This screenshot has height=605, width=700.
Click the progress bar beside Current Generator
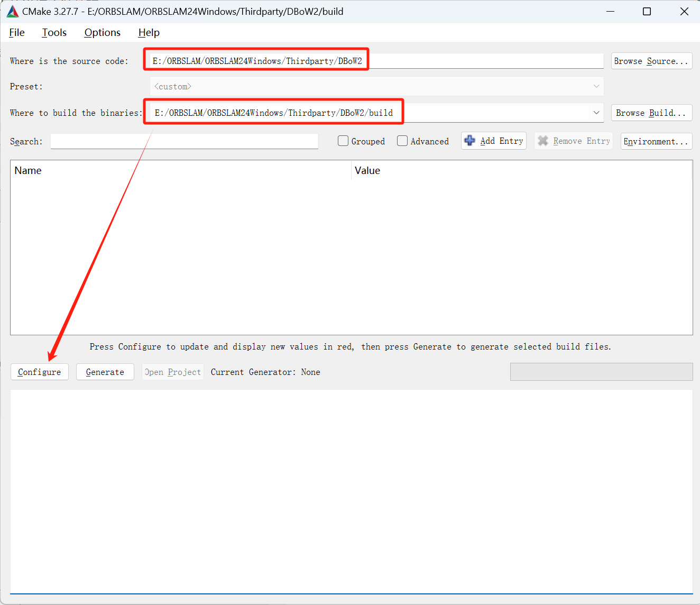[x=602, y=372]
